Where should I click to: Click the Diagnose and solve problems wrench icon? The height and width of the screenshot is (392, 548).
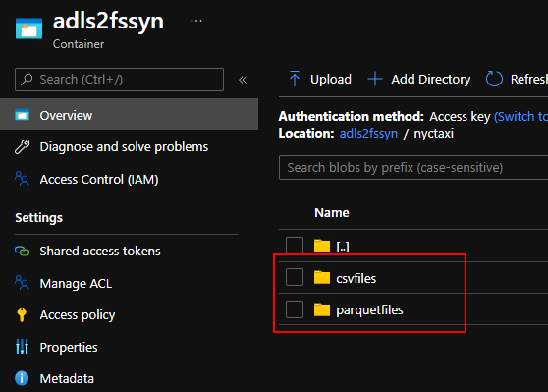click(x=23, y=146)
